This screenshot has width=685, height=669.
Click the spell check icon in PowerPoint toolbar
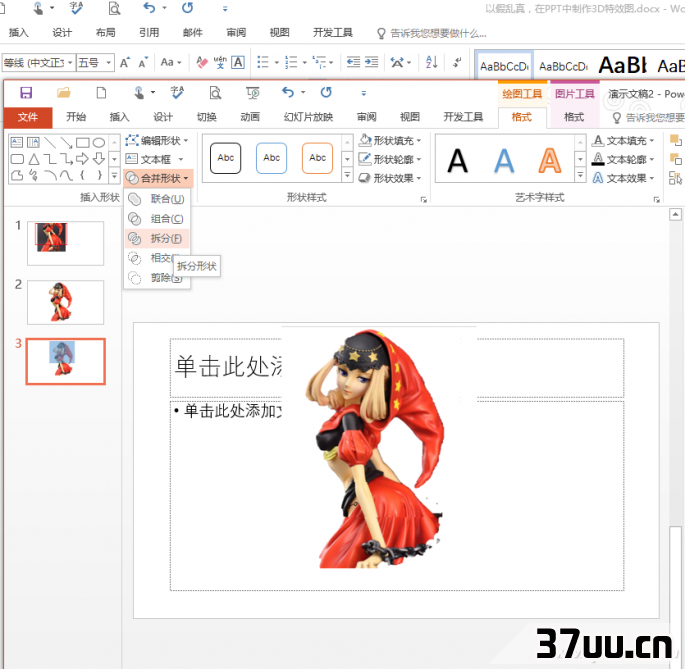click(177, 93)
